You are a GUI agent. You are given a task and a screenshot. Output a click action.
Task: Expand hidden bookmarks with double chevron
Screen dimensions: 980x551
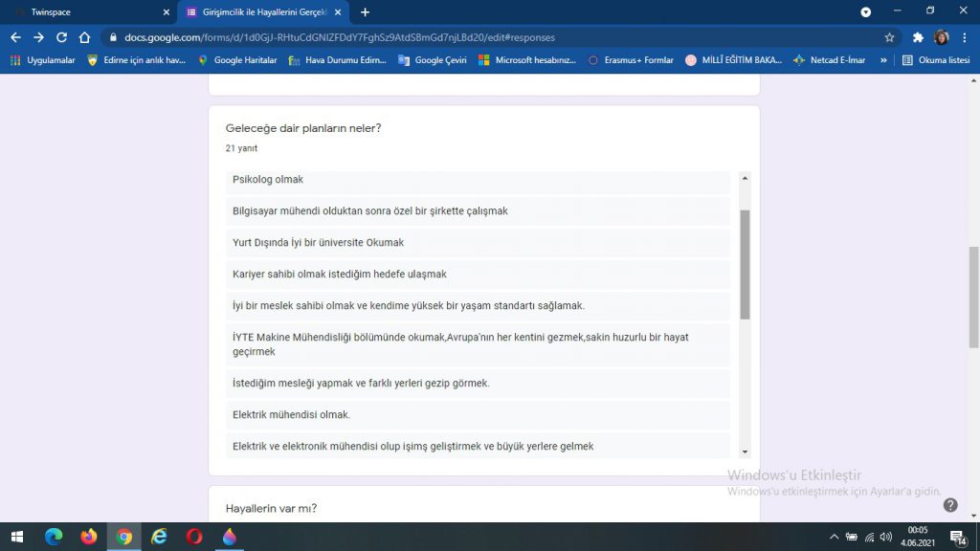pyautogui.click(x=883, y=60)
